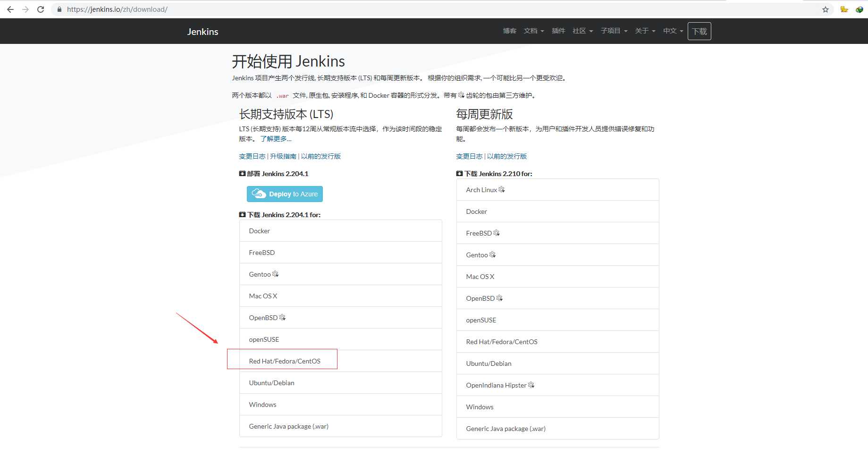Select Mac OS X in the LTS list
868x456 pixels.
click(341, 296)
